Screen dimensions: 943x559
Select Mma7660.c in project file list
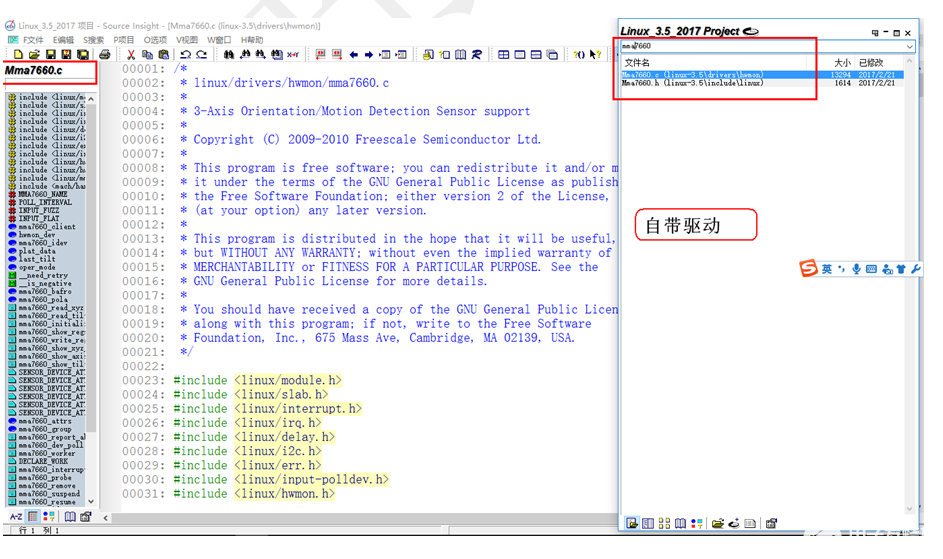pyautogui.click(x=761, y=75)
